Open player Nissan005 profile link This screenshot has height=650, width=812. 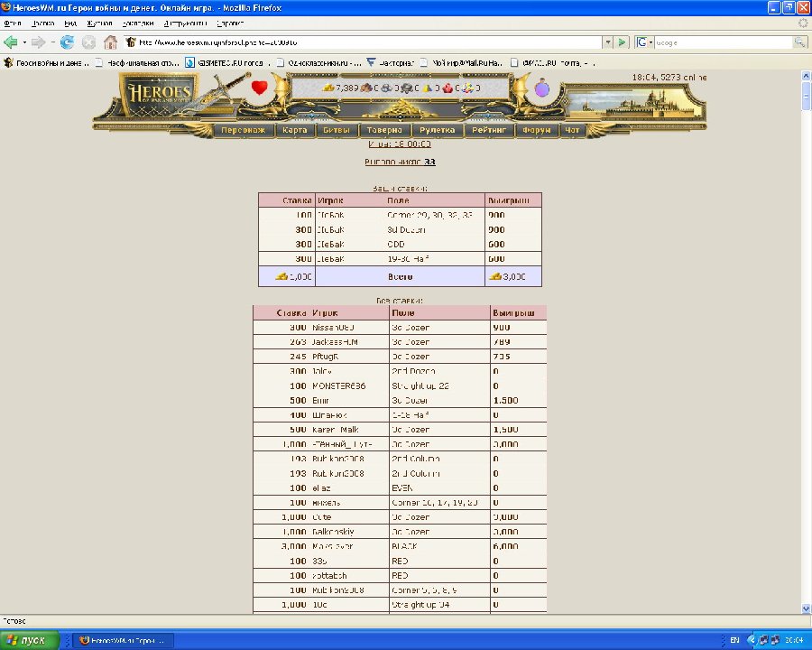[334, 327]
